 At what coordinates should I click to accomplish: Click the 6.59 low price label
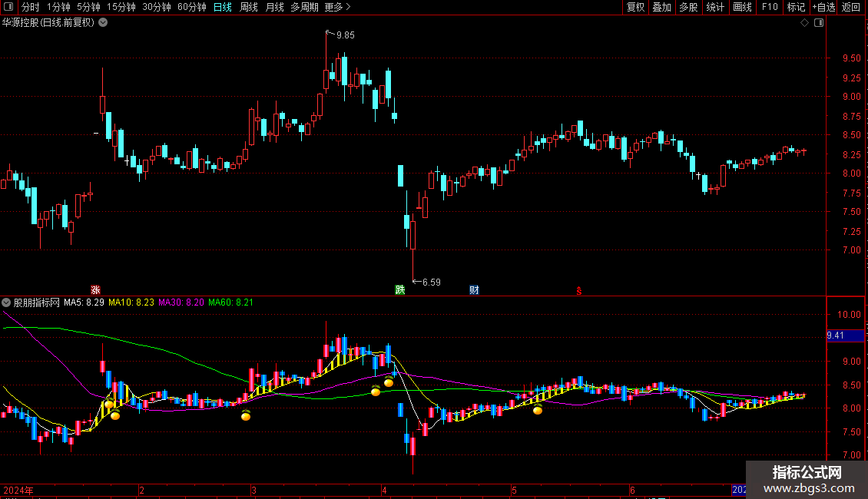(x=432, y=283)
